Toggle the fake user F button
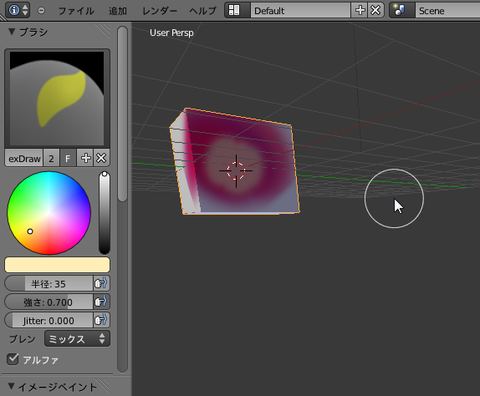The height and width of the screenshot is (396, 480). click(x=68, y=158)
